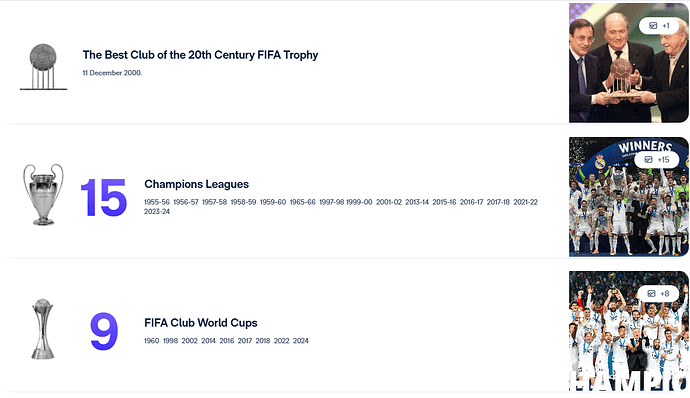Select the 1960 Club World Cup year

click(151, 341)
